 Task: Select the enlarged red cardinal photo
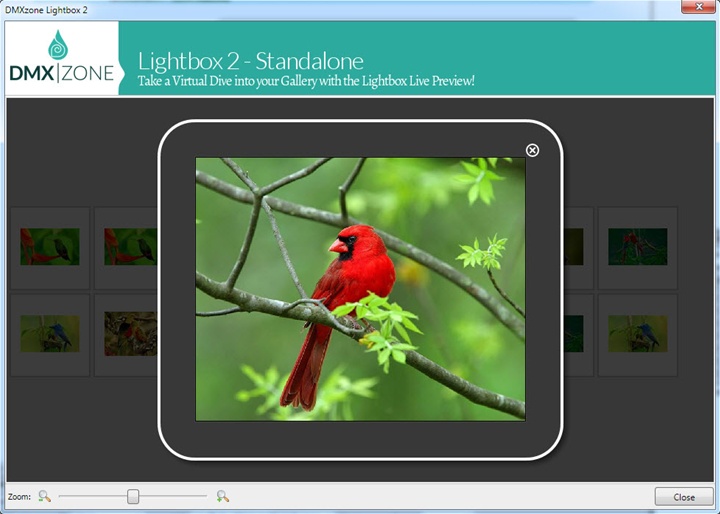[x=360, y=289]
